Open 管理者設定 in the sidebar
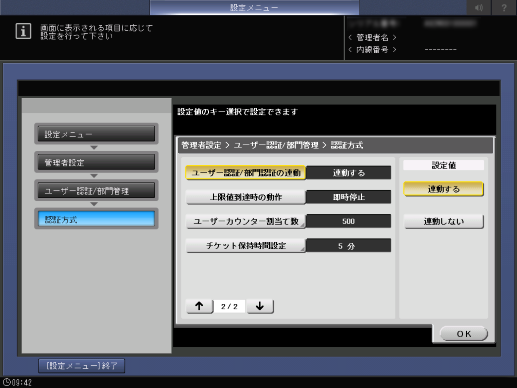The width and height of the screenshot is (517, 388). (96, 162)
